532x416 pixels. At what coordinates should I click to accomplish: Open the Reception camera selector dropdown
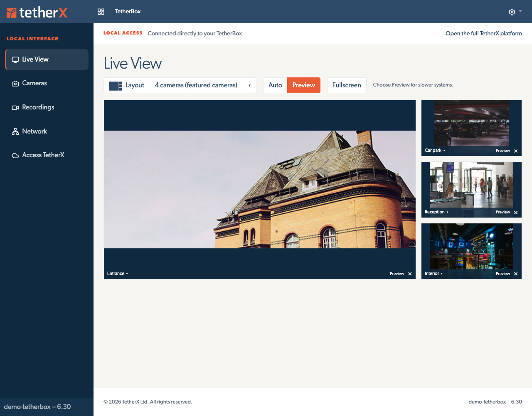coord(436,212)
